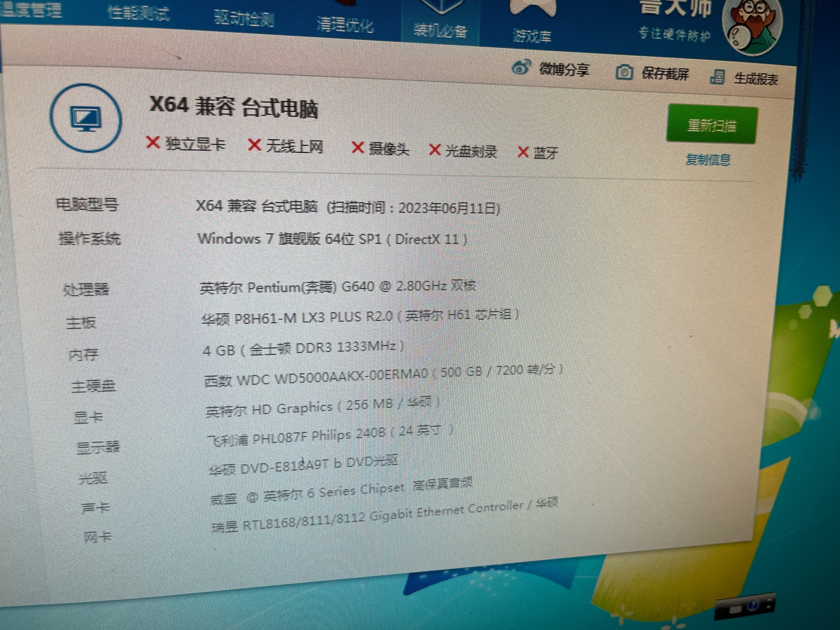
Task: Click the 无线上网 feature label
Action: [295, 147]
